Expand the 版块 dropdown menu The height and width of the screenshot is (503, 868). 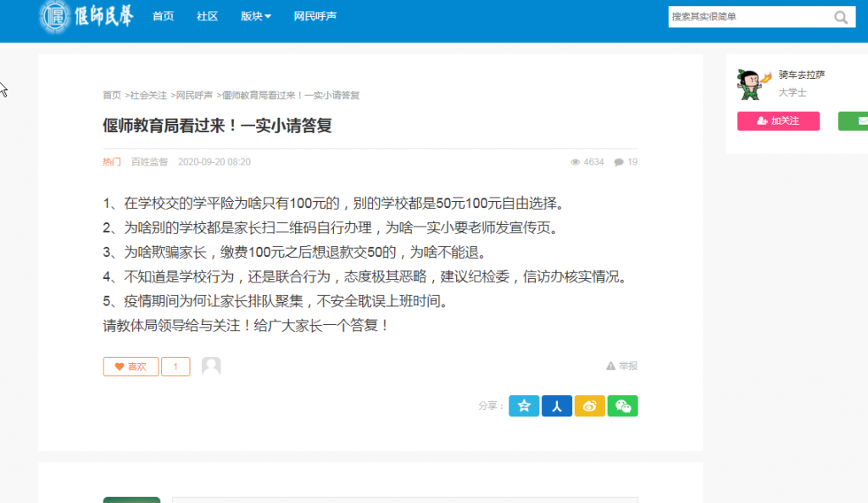click(x=256, y=16)
